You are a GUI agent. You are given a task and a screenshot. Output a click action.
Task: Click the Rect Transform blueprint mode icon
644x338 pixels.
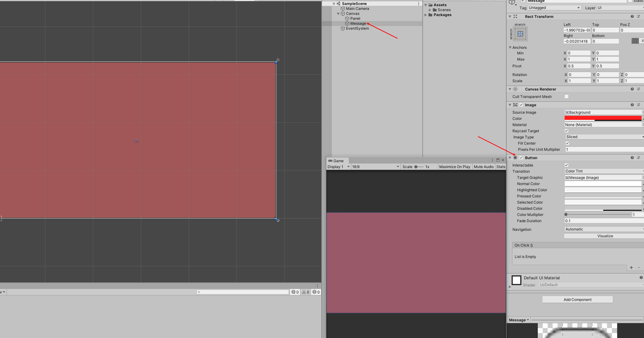[x=635, y=41]
